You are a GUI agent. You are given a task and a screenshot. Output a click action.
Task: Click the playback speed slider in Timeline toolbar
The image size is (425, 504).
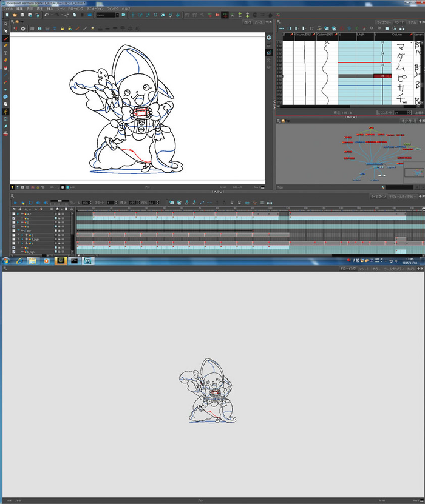point(59,202)
